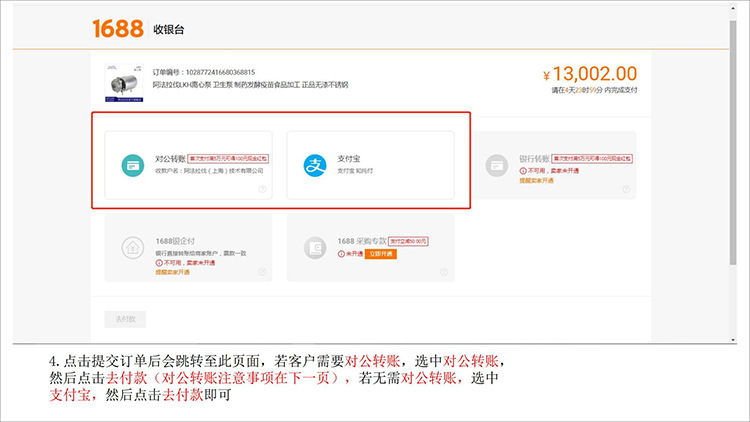Click the payment deadline countdown text
This screenshot has height=422, width=750.
[595, 90]
